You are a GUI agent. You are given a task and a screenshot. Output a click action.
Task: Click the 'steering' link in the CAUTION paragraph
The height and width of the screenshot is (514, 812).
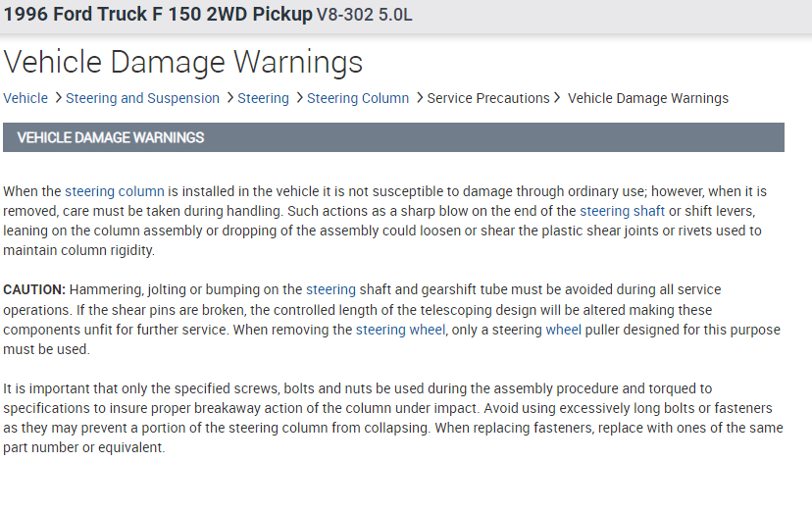point(330,289)
